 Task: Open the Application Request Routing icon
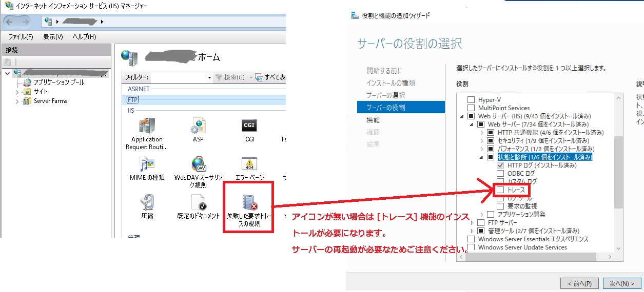(x=147, y=126)
